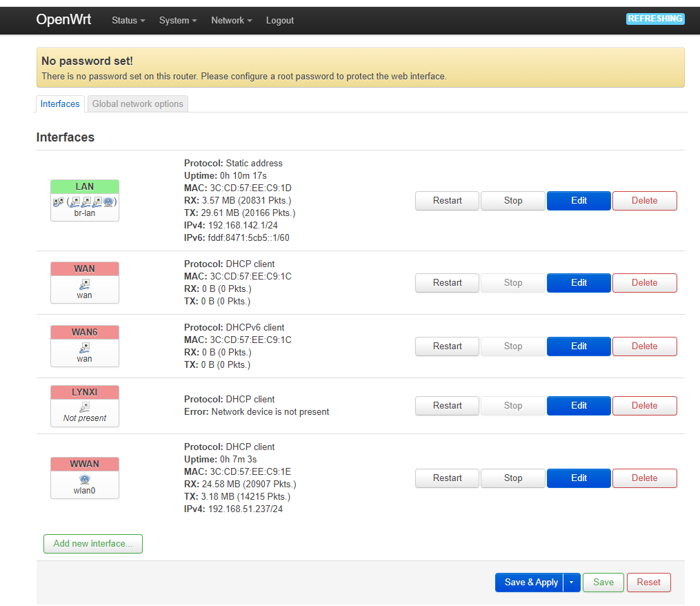The height and width of the screenshot is (606, 700).
Task: Switch to Global network options tab
Action: click(x=138, y=104)
